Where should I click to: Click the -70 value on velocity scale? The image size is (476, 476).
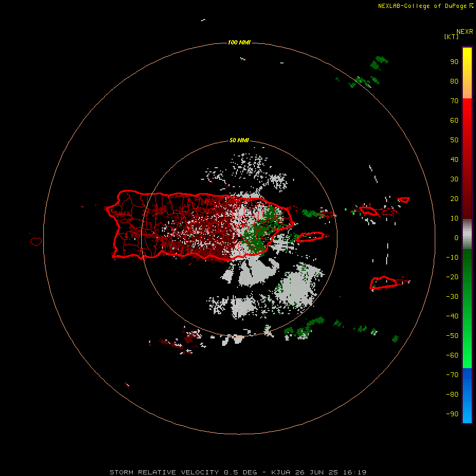(x=452, y=375)
